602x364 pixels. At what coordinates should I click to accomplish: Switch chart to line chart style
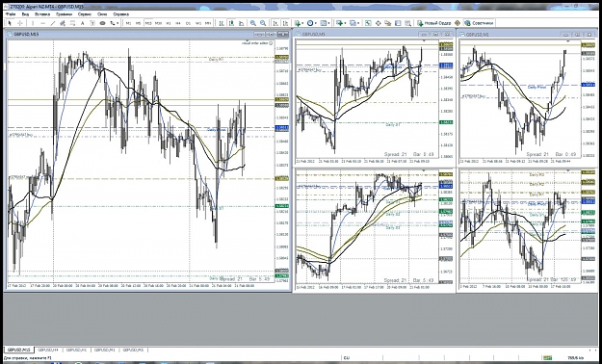click(x=242, y=23)
